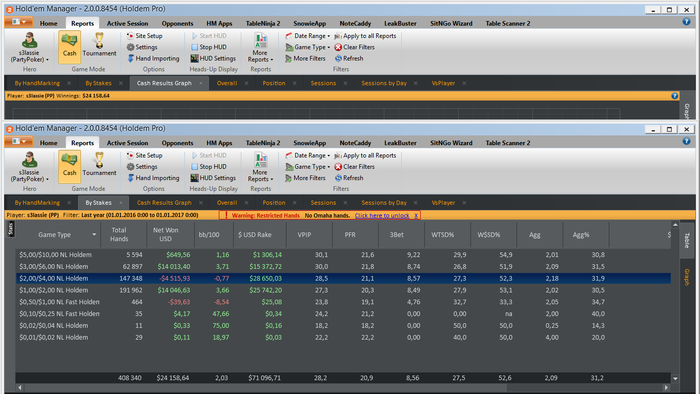Click Stop HUD in upper window
This screenshot has height=394, width=700.
(x=208, y=47)
